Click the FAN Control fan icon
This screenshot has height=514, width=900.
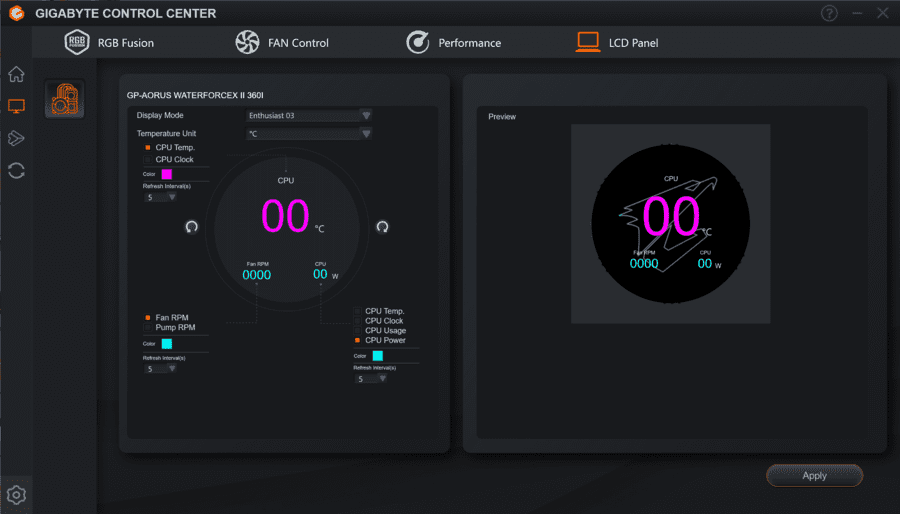point(247,42)
